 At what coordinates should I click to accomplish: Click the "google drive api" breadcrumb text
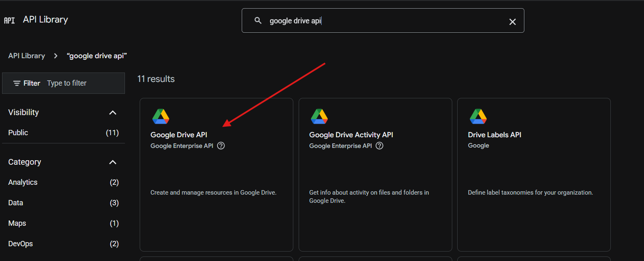[x=97, y=56]
